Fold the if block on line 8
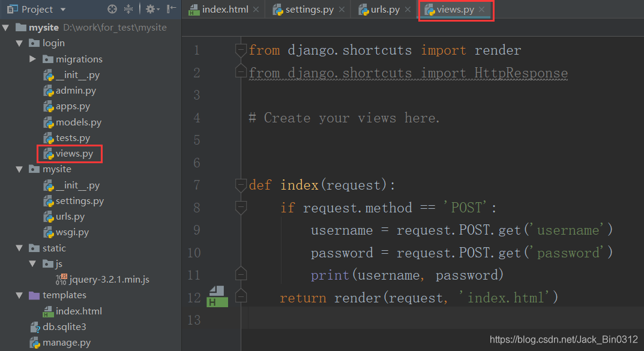The image size is (644, 351). 241,208
